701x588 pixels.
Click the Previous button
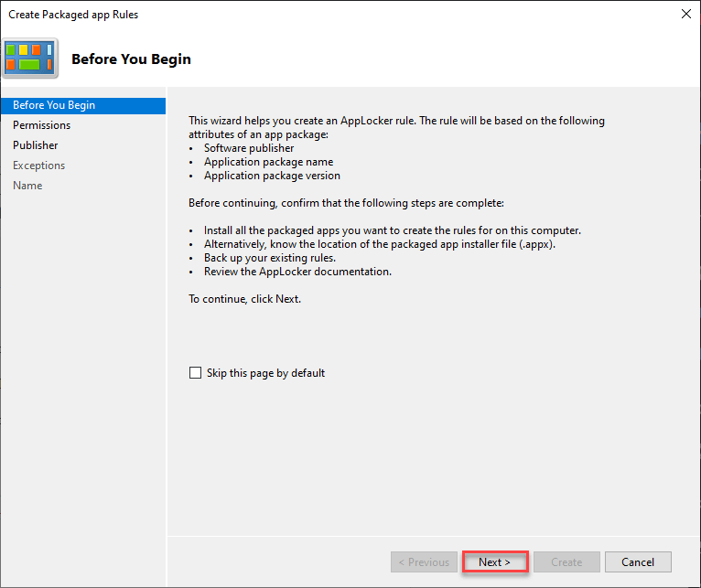click(x=424, y=561)
